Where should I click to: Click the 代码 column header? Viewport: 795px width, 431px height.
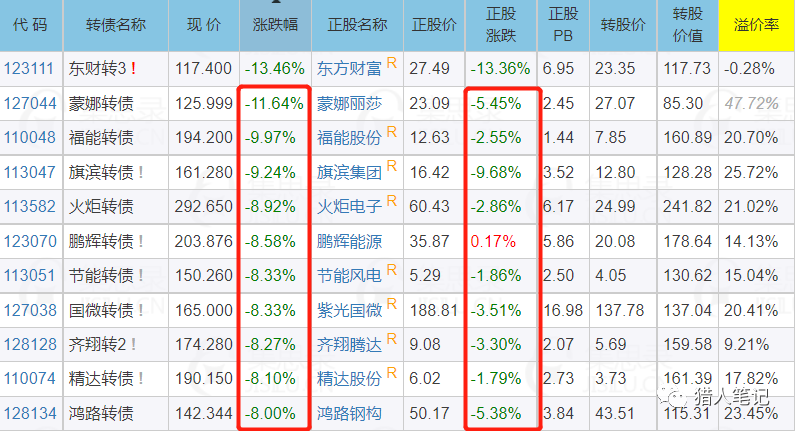tap(31, 25)
